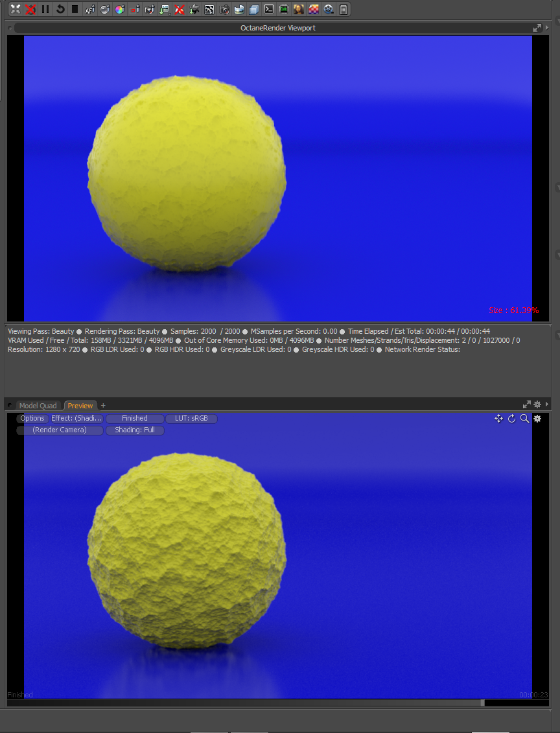The height and width of the screenshot is (733, 560).
Task: Click the red X icon next to save image
Action: coord(179,9)
